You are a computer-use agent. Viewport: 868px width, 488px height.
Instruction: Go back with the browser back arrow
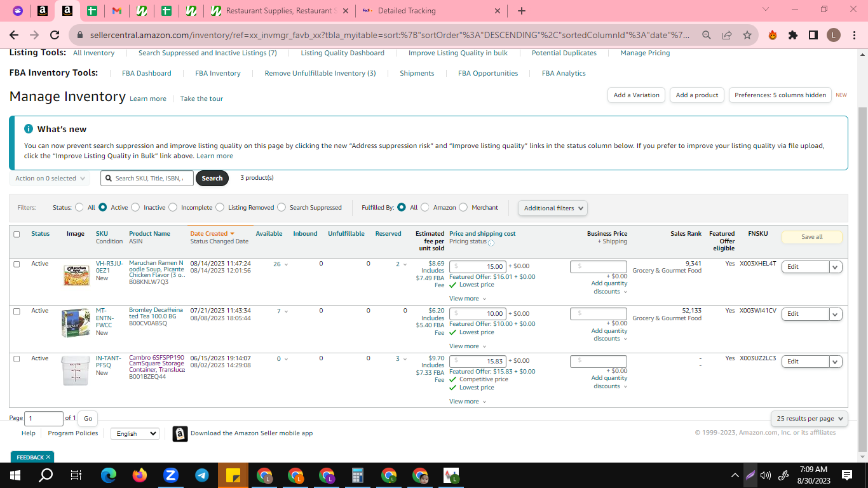14,36
